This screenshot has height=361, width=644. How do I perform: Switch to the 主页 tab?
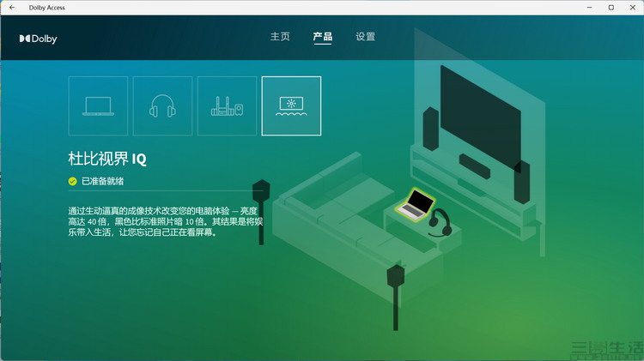coord(280,37)
